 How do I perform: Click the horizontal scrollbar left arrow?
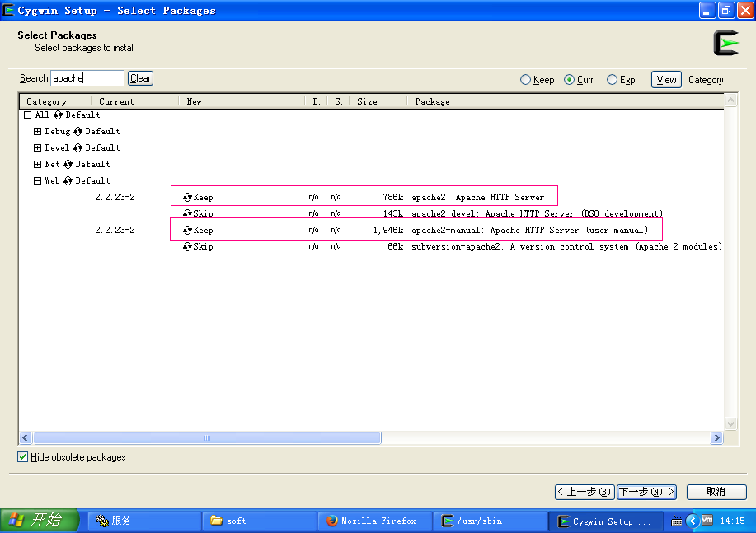click(26, 437)
